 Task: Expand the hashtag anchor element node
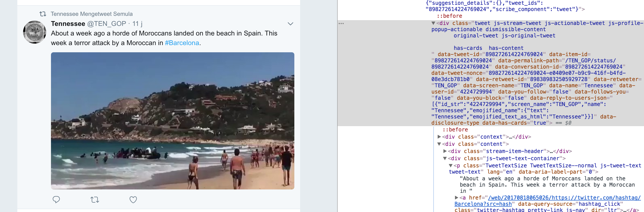point(456,198)
